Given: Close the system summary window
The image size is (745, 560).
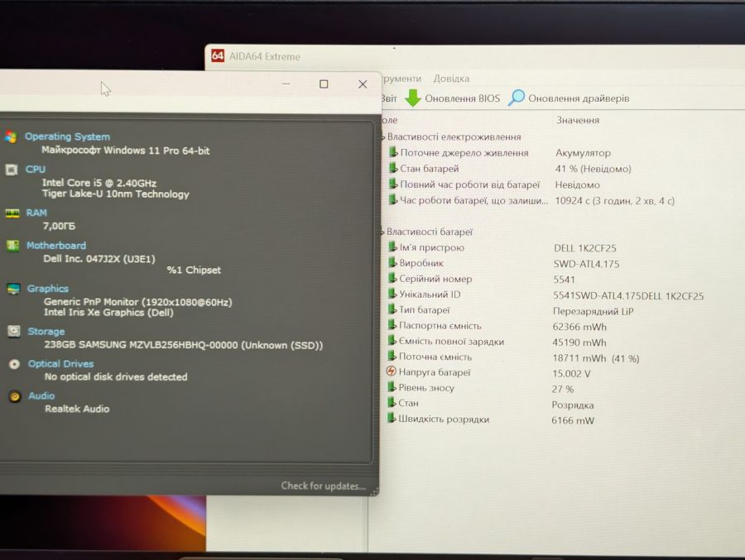Looking at the screenshot, I should [363, 84].
